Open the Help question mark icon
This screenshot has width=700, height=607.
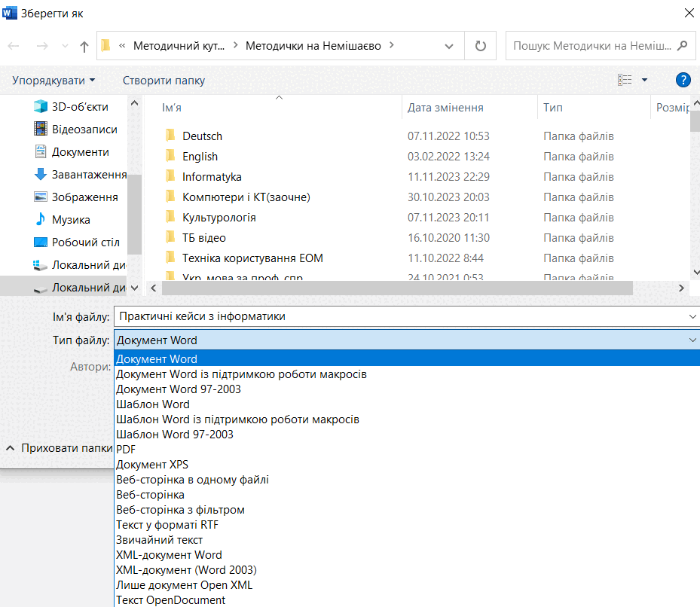point(683,80)
